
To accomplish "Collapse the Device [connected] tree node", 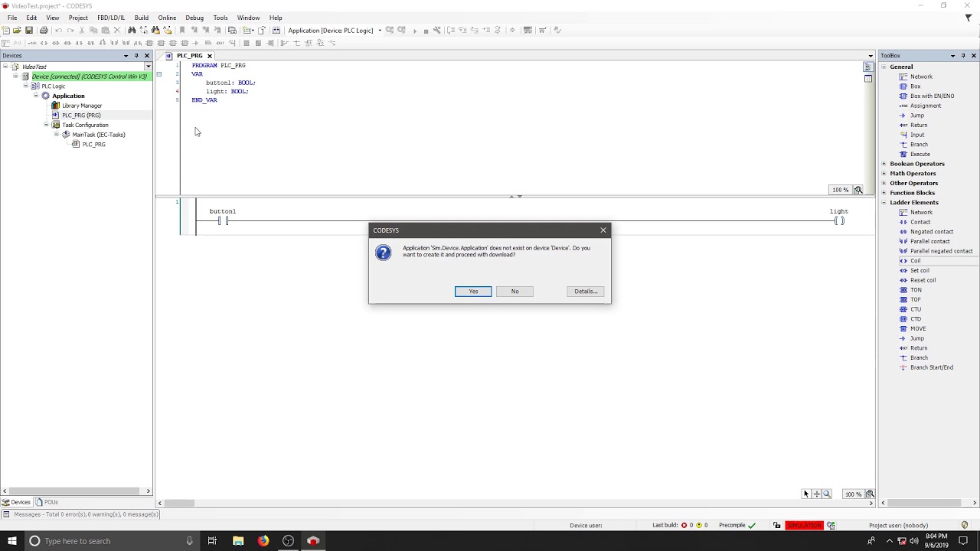I will click(x=15, y=77).
